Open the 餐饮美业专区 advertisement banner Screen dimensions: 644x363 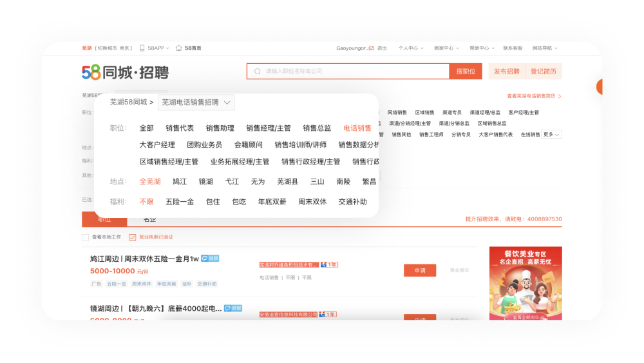(x=526, y=282)
